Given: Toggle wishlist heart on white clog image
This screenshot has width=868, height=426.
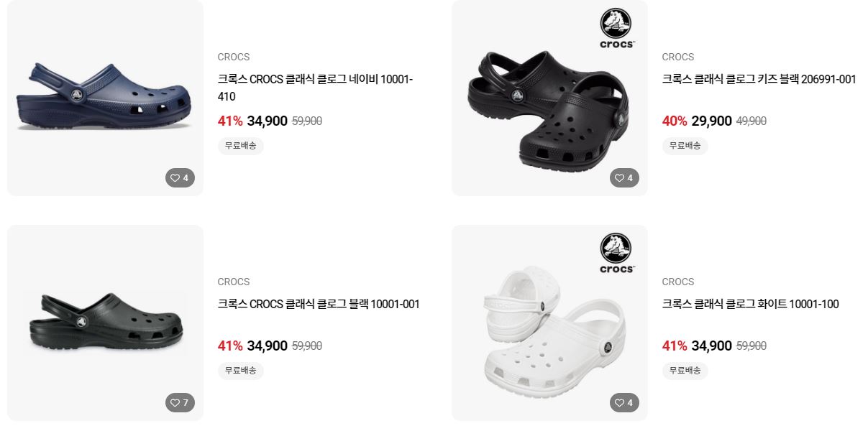Looking at the screenshot, I should 624,402.
